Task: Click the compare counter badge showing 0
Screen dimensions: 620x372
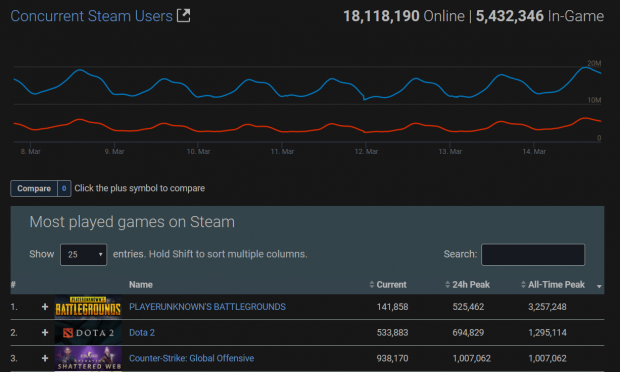Action: [64, 189]
